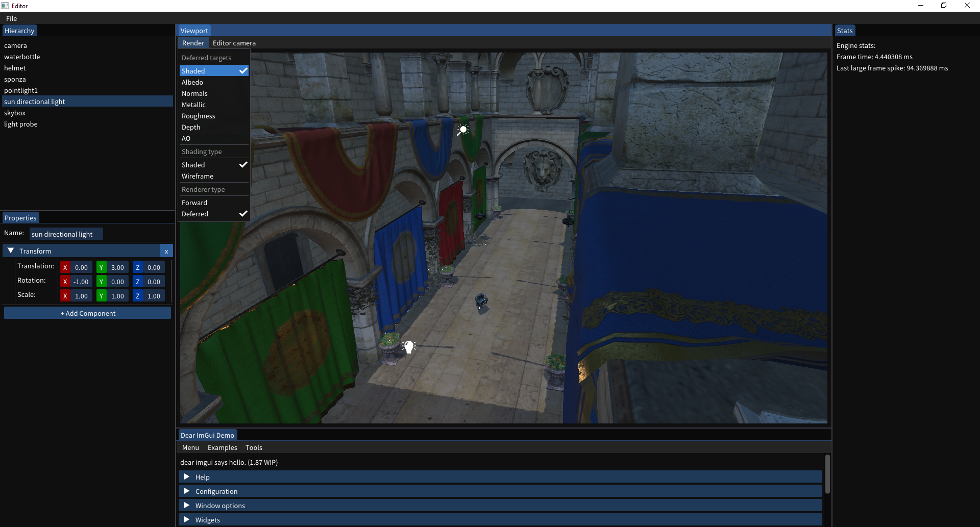Click Rotation Y value field

point(118,282)
